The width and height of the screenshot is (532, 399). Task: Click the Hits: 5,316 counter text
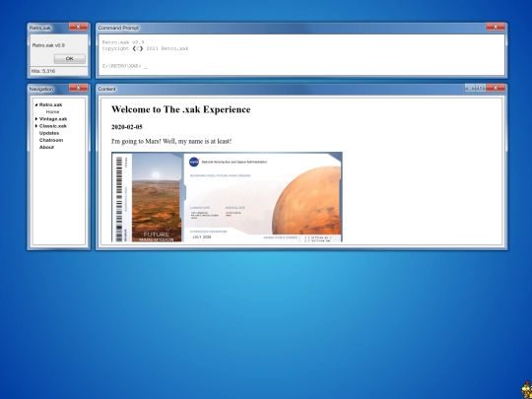click(43, 71)
